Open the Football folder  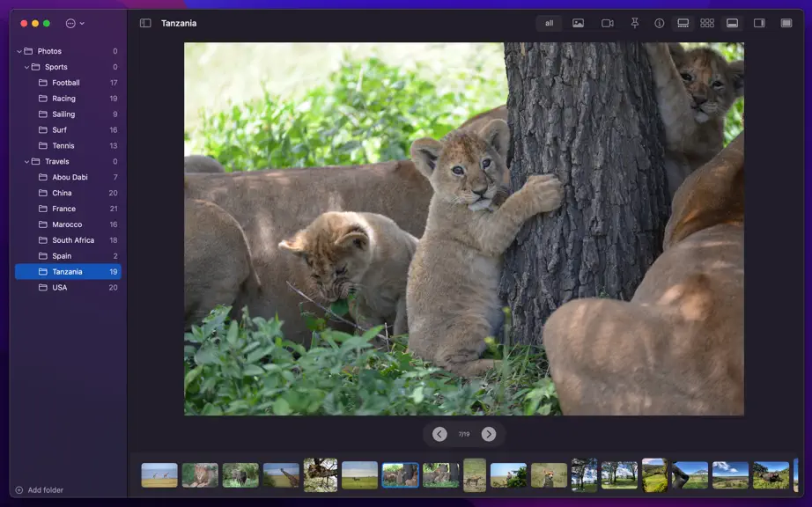click(68, 83)
